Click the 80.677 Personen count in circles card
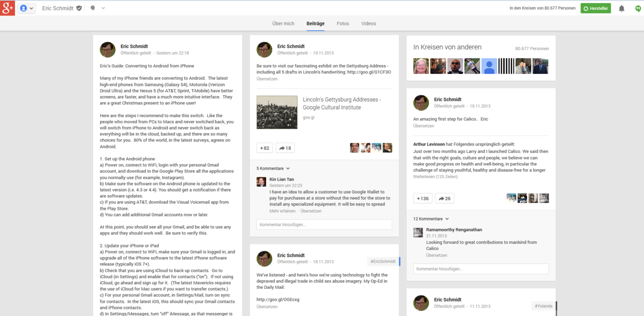 coord(532,49)
